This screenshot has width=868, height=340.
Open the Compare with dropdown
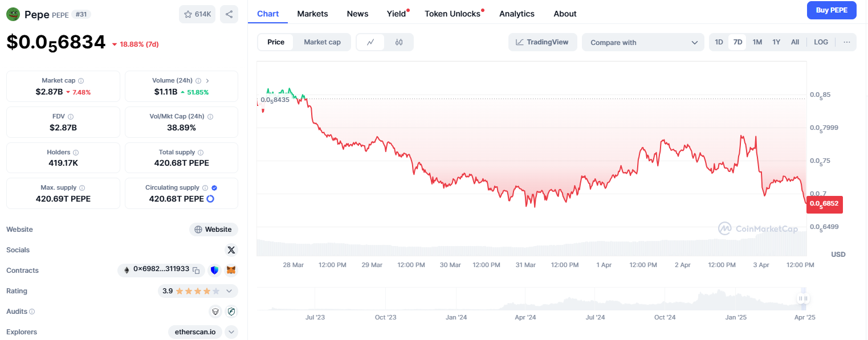pyautogui.click(x=643, y=42)
